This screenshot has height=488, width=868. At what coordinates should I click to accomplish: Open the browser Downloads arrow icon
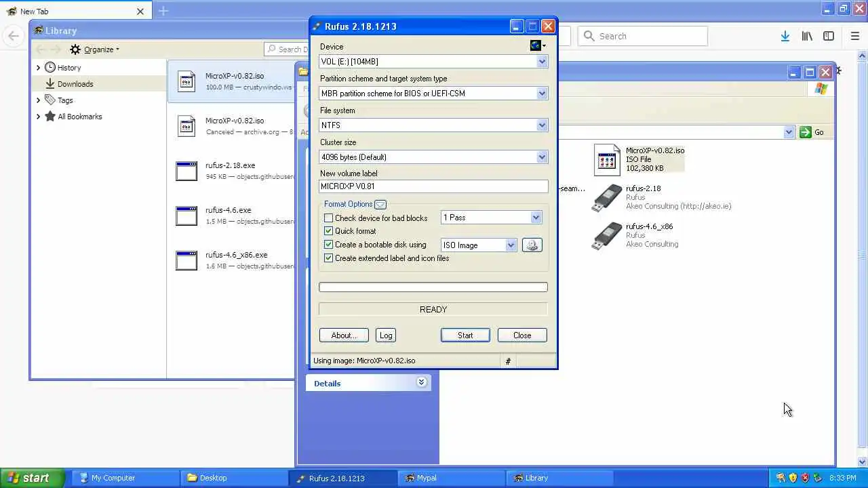(x=785, y=37)
